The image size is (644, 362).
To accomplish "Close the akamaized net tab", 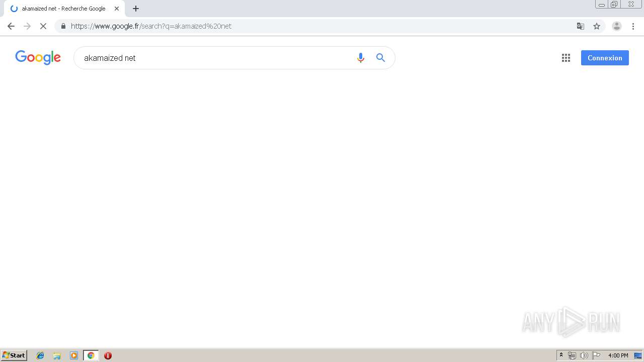I will pyautogui.click(x=117, y=9).
